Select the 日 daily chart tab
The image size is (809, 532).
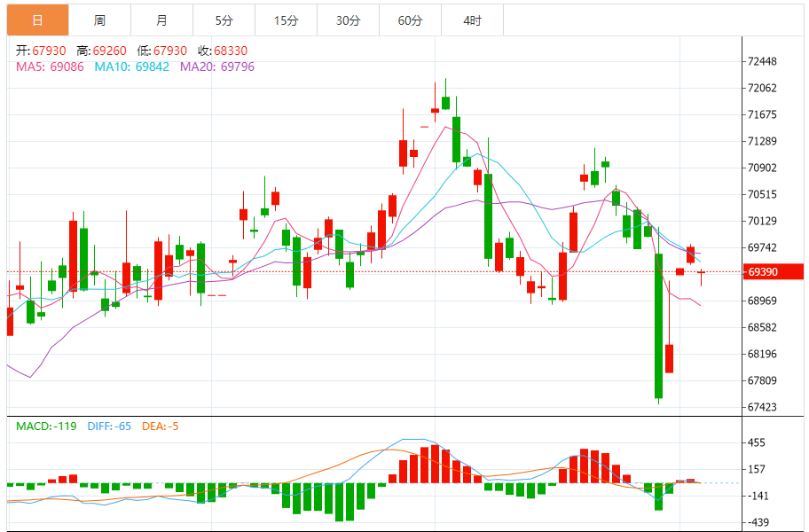tap(37, 20)
